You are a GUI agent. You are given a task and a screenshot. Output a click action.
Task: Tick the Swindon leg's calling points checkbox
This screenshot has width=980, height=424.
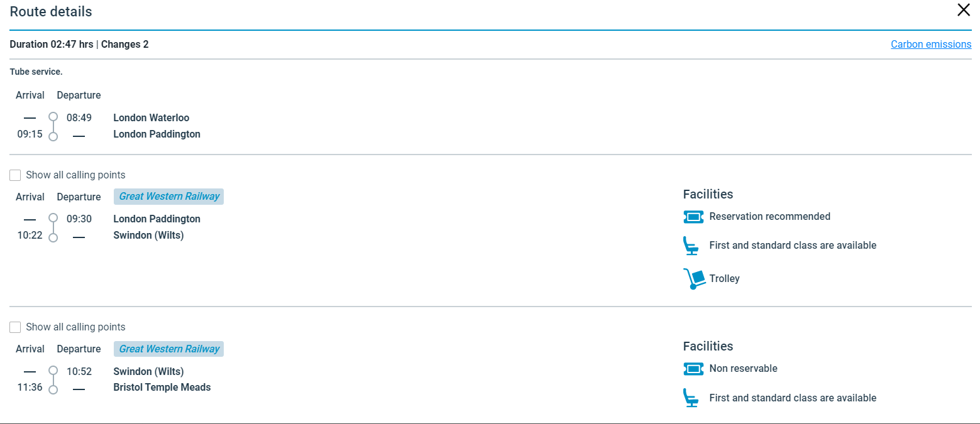click(16, 327)
